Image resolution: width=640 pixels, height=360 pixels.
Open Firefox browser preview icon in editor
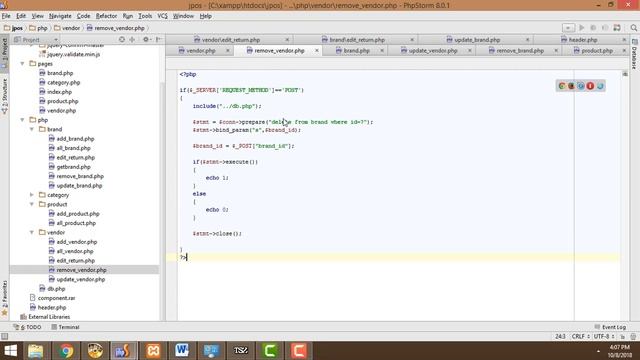tap(571, 86)
